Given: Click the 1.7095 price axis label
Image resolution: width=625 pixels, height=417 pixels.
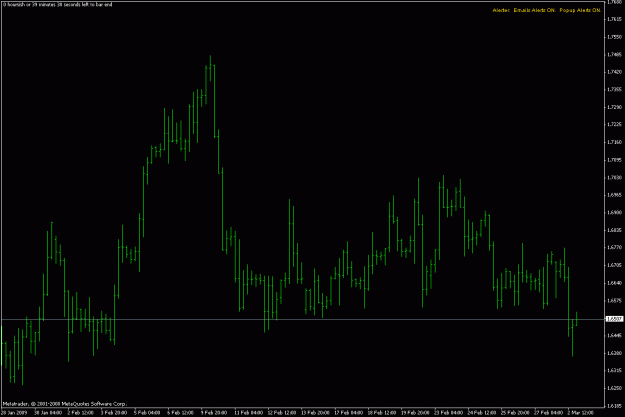Looking at the screenshot, I should tap(615, 160).
